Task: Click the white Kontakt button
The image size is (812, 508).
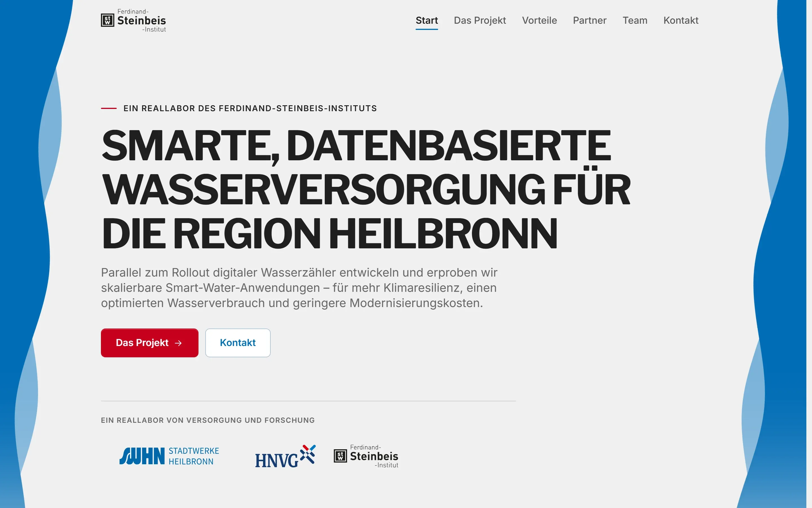Action: coord(238,343)
